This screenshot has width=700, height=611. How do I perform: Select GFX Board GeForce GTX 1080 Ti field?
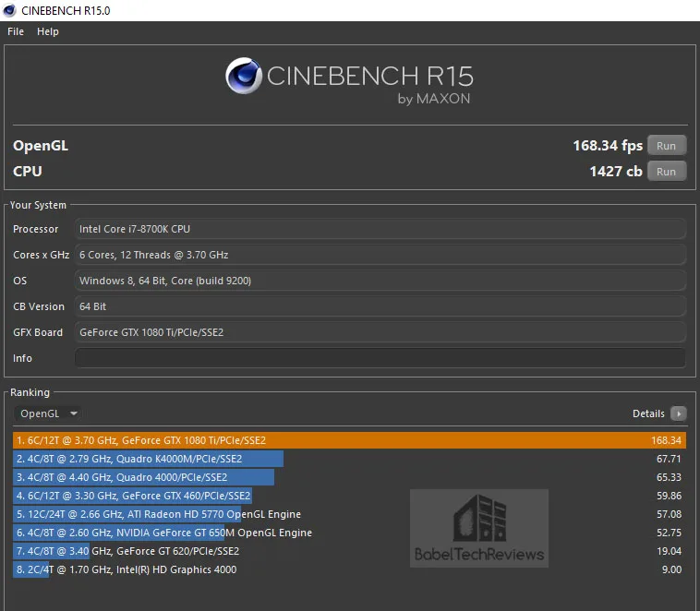click(x=380, y=332)
